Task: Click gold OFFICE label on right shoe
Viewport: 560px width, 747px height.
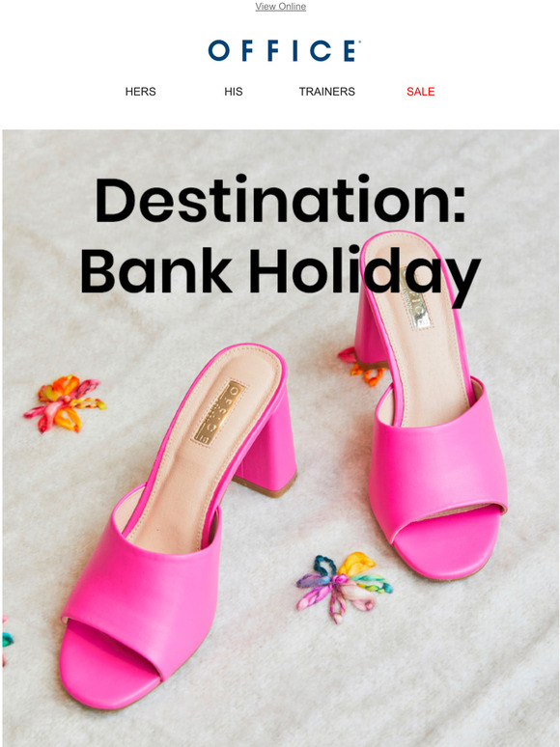Action: coord(415,299)
